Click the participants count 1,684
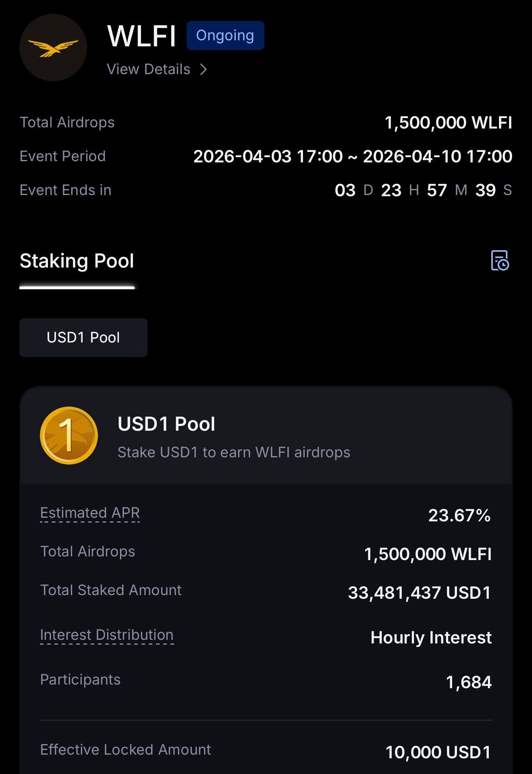The image size is (532, 774). pos(469,682)
